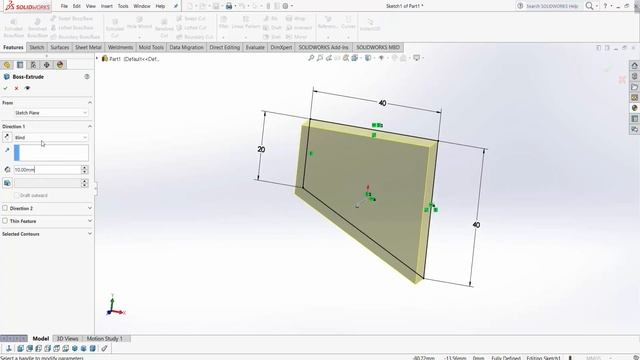
Task: Enable the Direction 2 checkbox
Action: point(5,208)
